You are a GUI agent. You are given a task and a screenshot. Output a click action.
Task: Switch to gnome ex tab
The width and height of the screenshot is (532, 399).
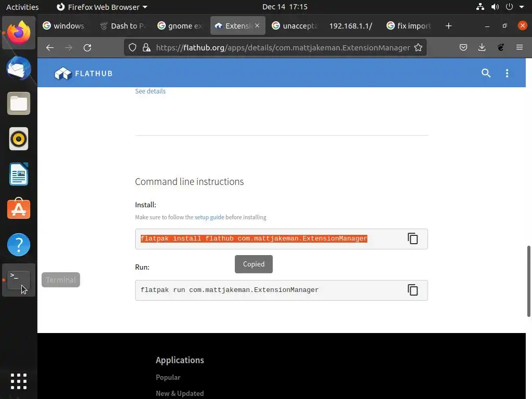click(x=180, y=26)
